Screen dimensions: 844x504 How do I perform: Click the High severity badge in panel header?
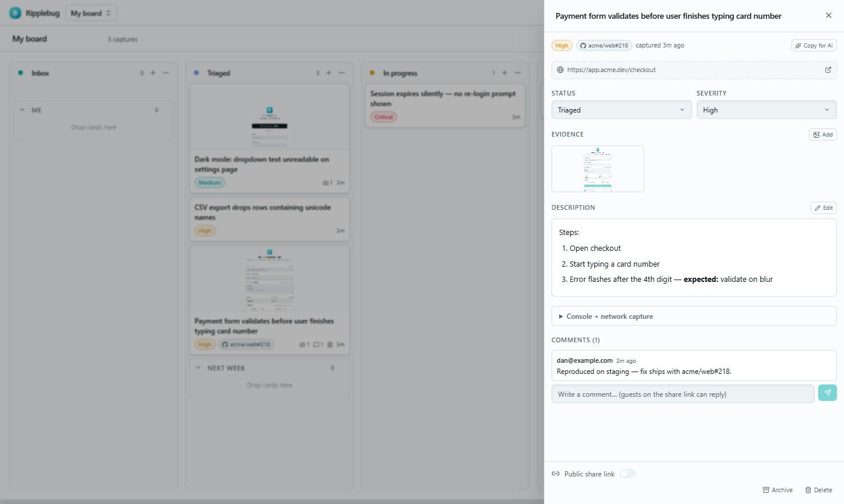tap(562, 46)
